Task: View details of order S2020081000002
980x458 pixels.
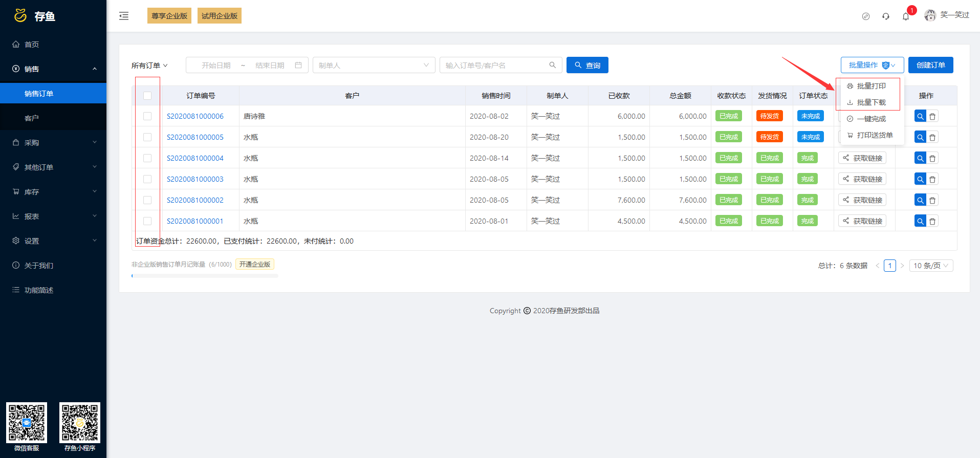Action: [920, 200]
